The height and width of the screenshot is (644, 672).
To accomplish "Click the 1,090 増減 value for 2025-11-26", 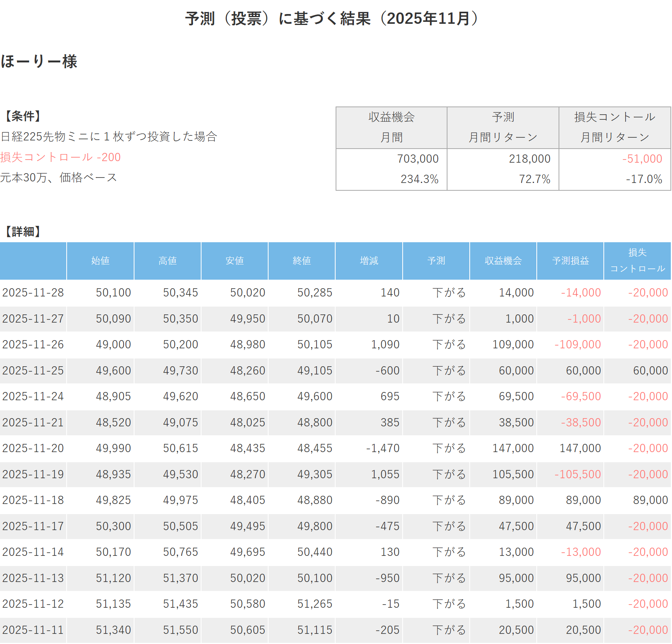I will (x=385, y=344).
